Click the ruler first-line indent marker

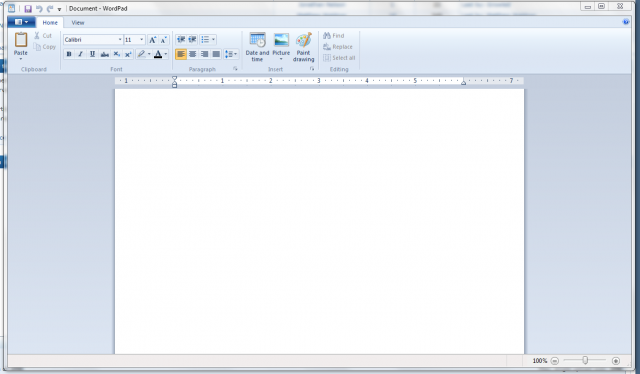click(x=174, y=78)
